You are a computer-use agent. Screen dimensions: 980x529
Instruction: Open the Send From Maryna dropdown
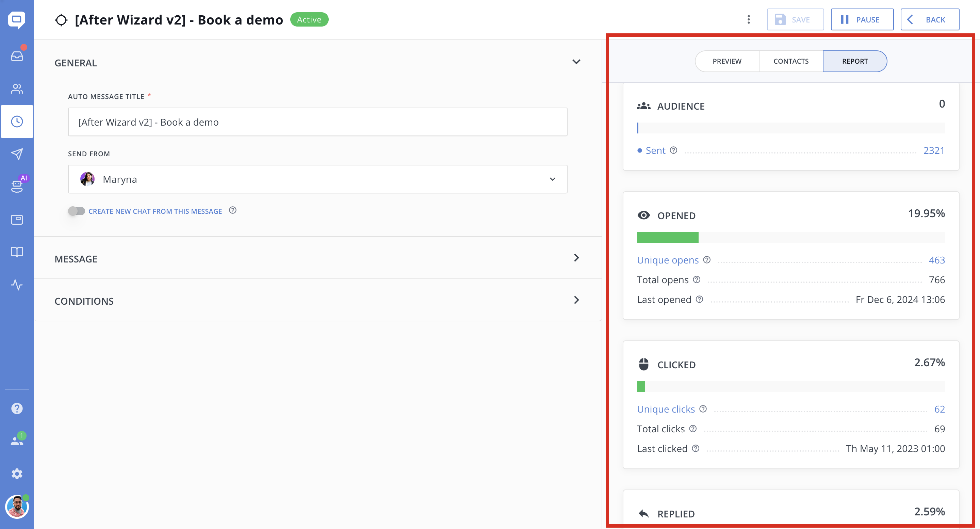318,179
